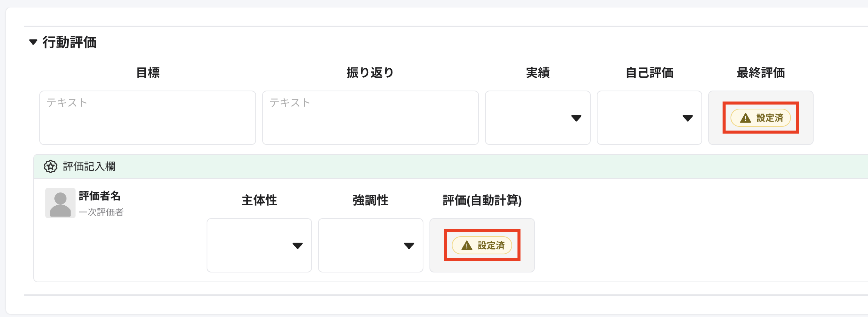Click the 目標 column header
Viewport: 868px width, 317px height.
148,72
